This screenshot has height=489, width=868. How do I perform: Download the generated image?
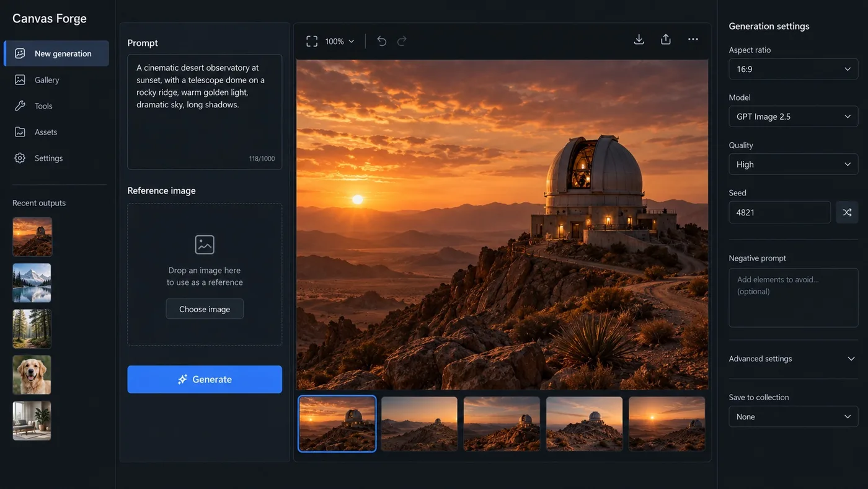[639, 39]
